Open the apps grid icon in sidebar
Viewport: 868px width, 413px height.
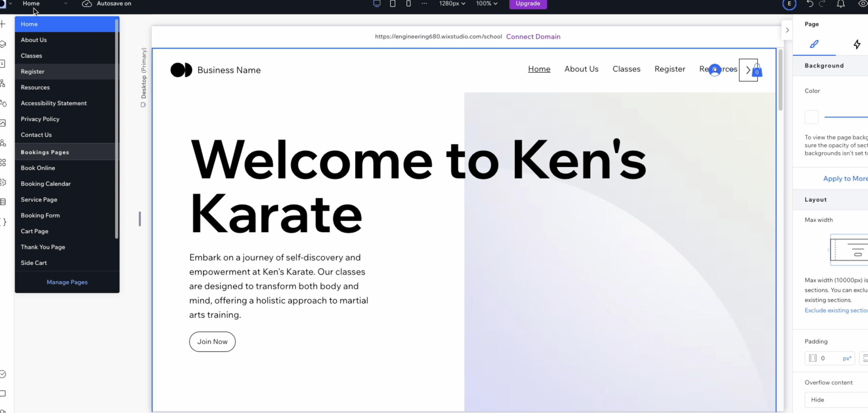pyautogui.click(x=3, y=162)
